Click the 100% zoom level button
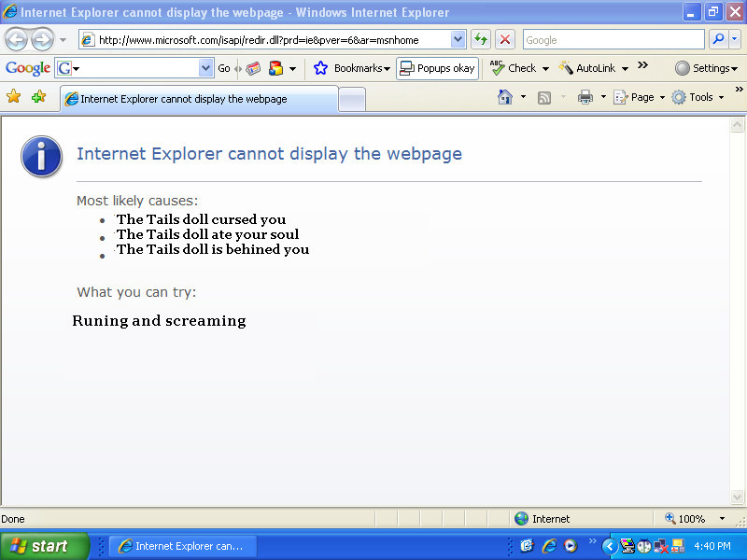Screen dimensions: 747x560 point(685,519)
